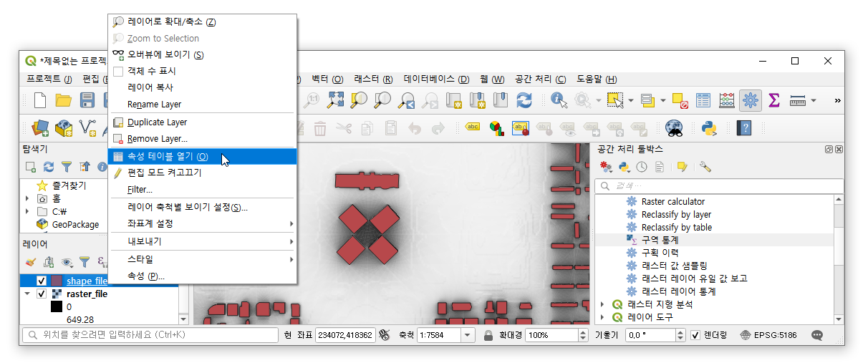The height and width of the screenshot is (363, 868).
Task: Click the yellow abc layer labeling icon
Action: (473, 128)
